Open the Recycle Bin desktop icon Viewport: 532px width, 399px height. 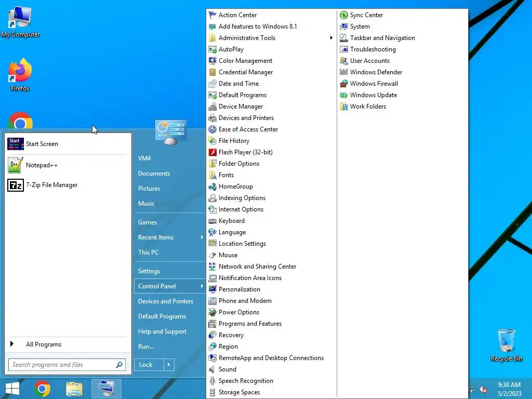[x=506, y=345]
